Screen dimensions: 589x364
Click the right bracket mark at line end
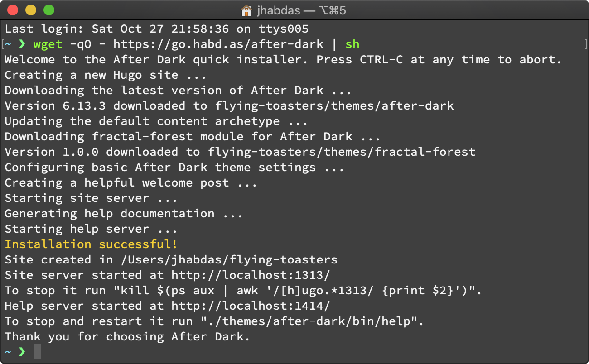586,44
